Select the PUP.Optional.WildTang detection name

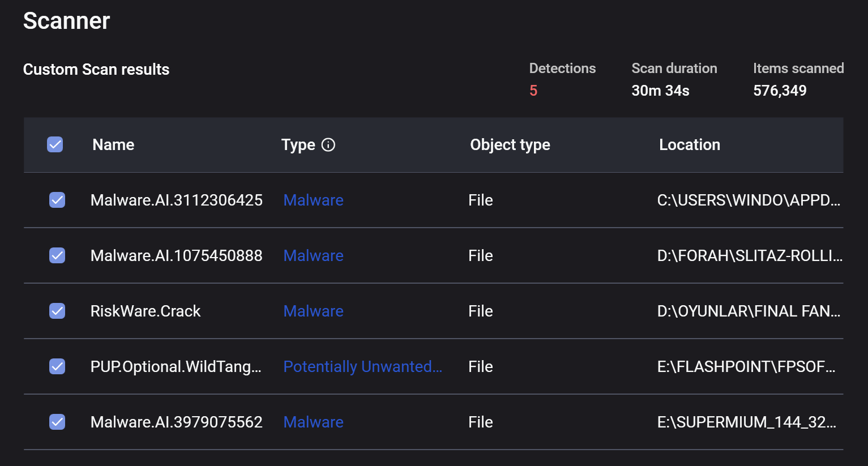pos(176,366)
